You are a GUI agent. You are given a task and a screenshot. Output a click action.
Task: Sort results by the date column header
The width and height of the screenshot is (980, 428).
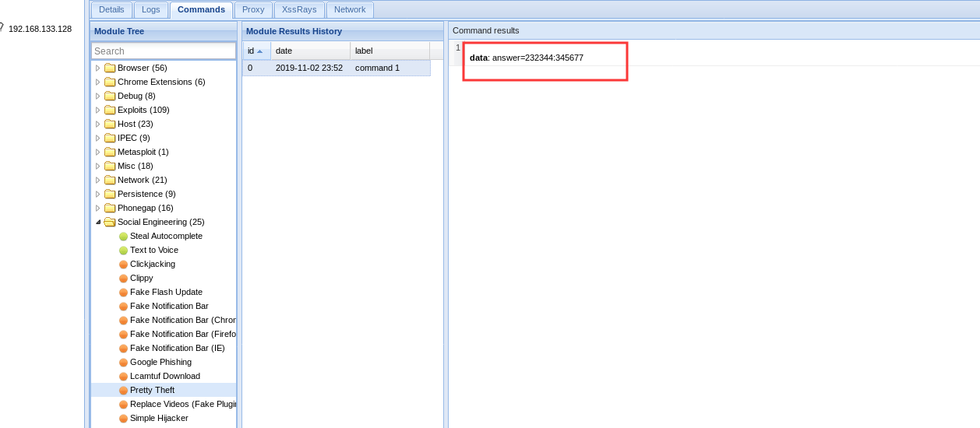pos(310,51)
